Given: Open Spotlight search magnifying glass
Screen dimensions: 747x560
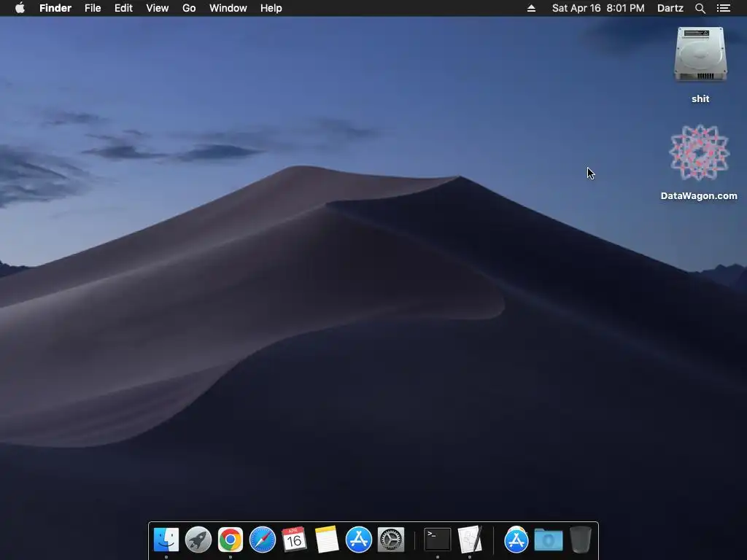Looking at the screenshot, I should [700, 8].
